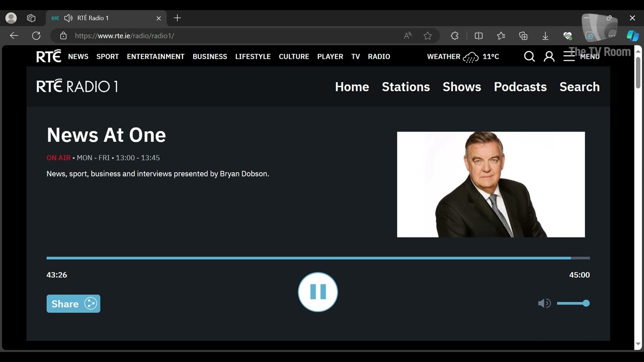The height and width of the screenshot is (362, 644).
Task: Open the tab actions menu
Action: [x=31, y=18]
